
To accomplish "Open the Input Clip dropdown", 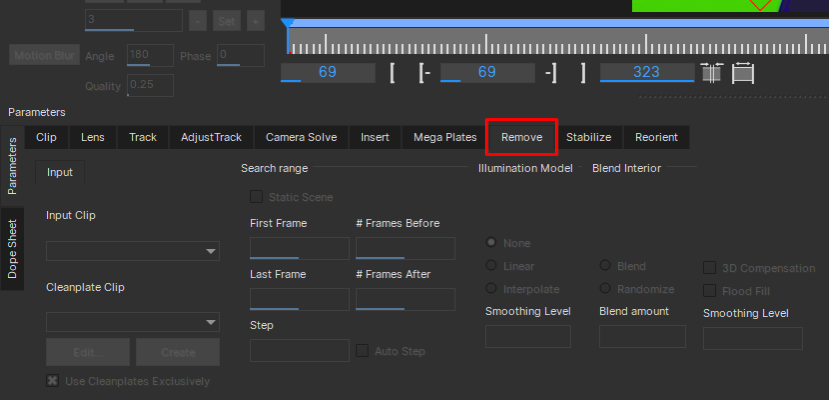I will [133, 251].
